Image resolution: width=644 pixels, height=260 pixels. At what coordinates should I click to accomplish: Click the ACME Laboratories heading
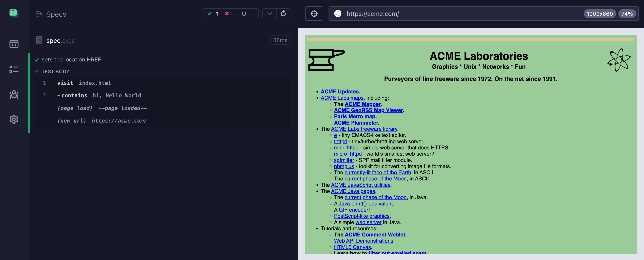point(479,56)
